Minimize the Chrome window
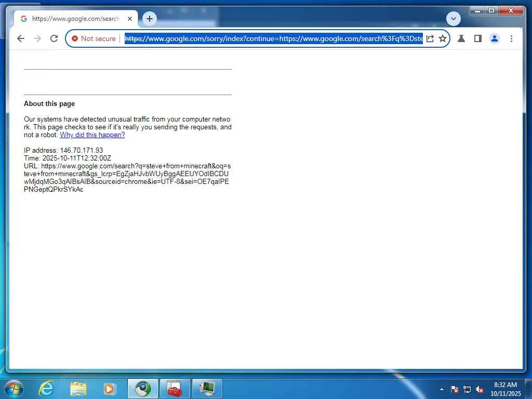Screen dimensions: 532x399 (x=477, y=11)
